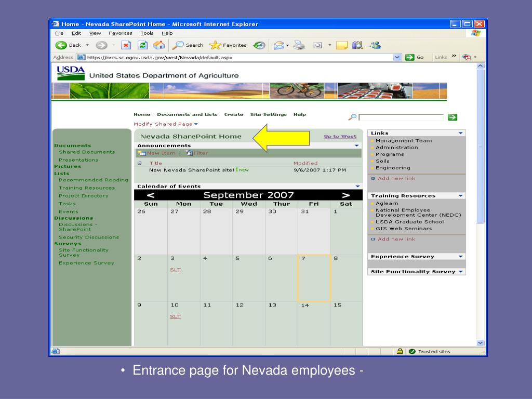532x399 pixels.
Task: Submit site search with green arrow
Action: [453, 117]
